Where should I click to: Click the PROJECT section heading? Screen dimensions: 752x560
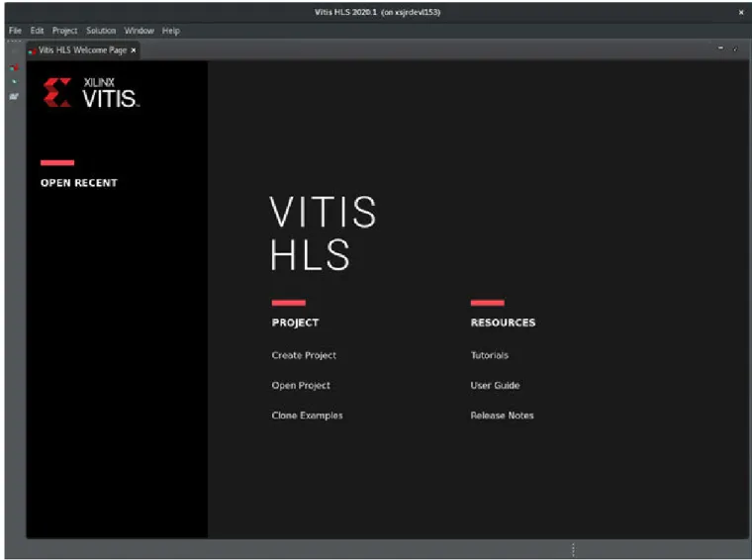295,323
